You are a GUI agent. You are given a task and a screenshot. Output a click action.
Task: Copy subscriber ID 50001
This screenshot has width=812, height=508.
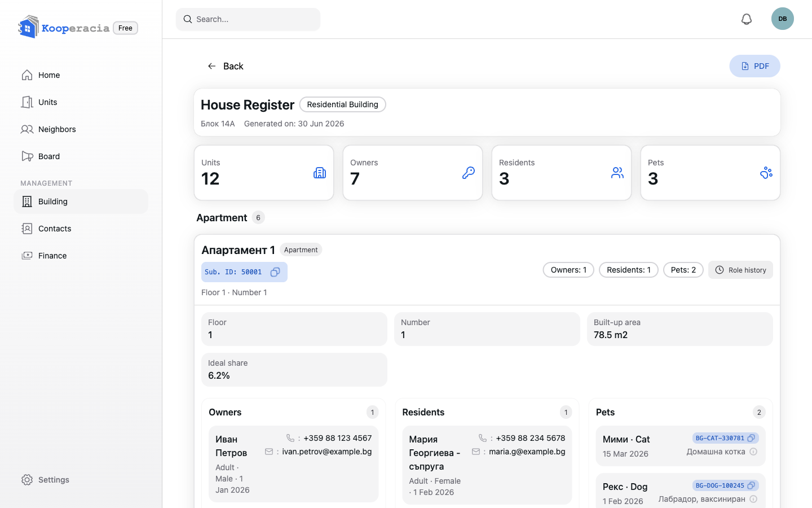275,272
